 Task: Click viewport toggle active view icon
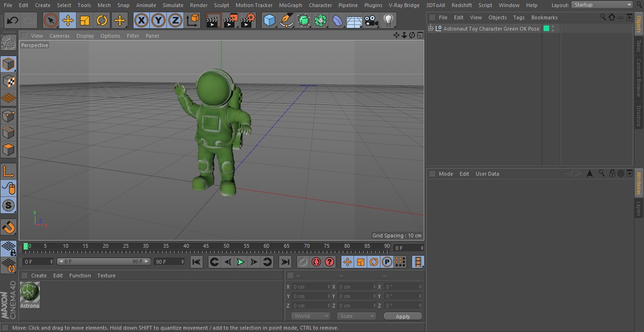420,35
